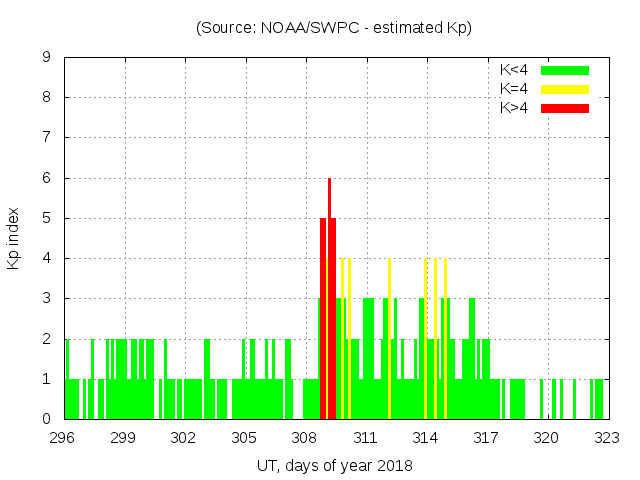
Task: Click the 'Kp index' y-axis label
Action: pyautogui.click(x=14, y=238)
